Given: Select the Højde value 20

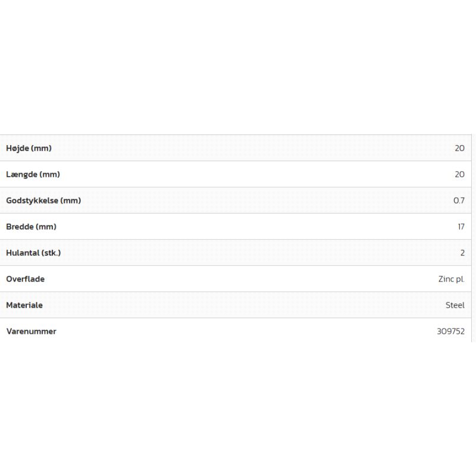Looking at the screenshot, I should click(459, 148).
